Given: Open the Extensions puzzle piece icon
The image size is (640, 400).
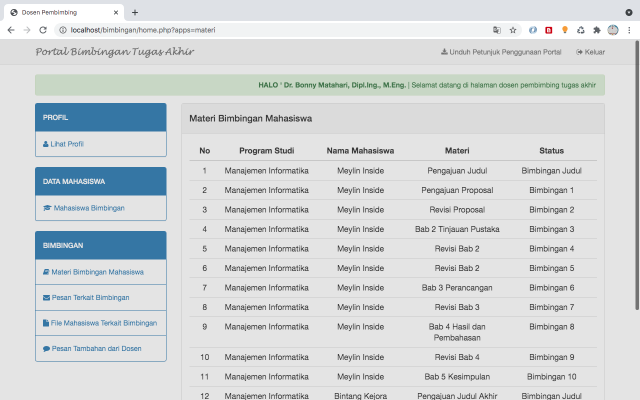Looking at the screenshot, I should point(597,30).
